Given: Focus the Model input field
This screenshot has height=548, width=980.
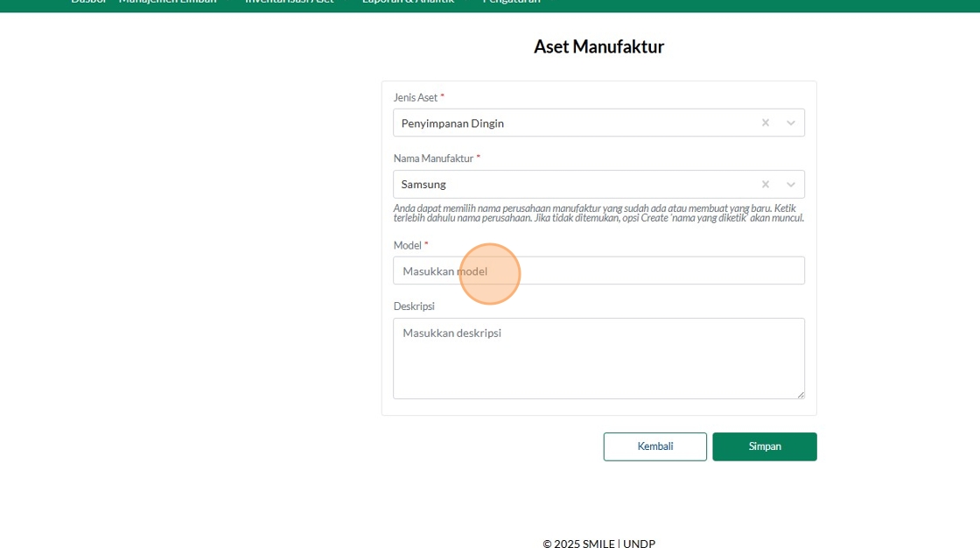Looking at the screenshot, I should pyautogui.click(x=598, y=271).
